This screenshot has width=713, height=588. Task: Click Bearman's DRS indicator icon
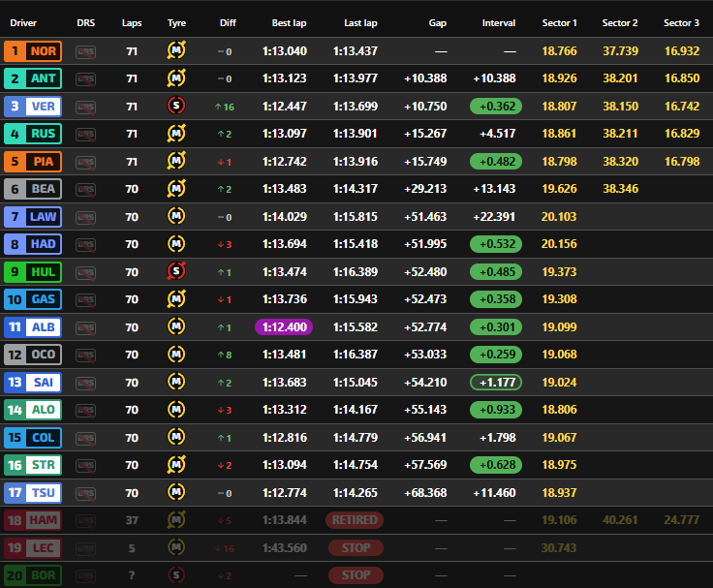(x=86, y=189)
